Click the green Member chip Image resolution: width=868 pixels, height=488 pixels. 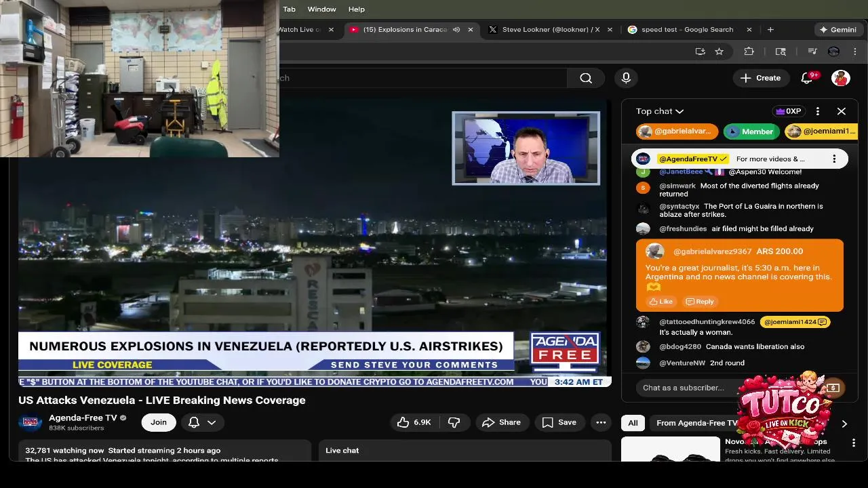tap(750, 131)
